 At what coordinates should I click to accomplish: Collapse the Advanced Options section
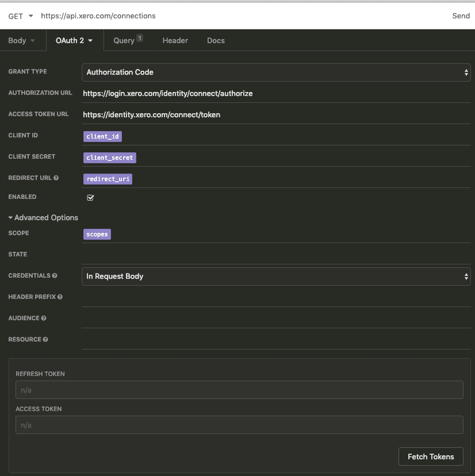click(43, 218)
